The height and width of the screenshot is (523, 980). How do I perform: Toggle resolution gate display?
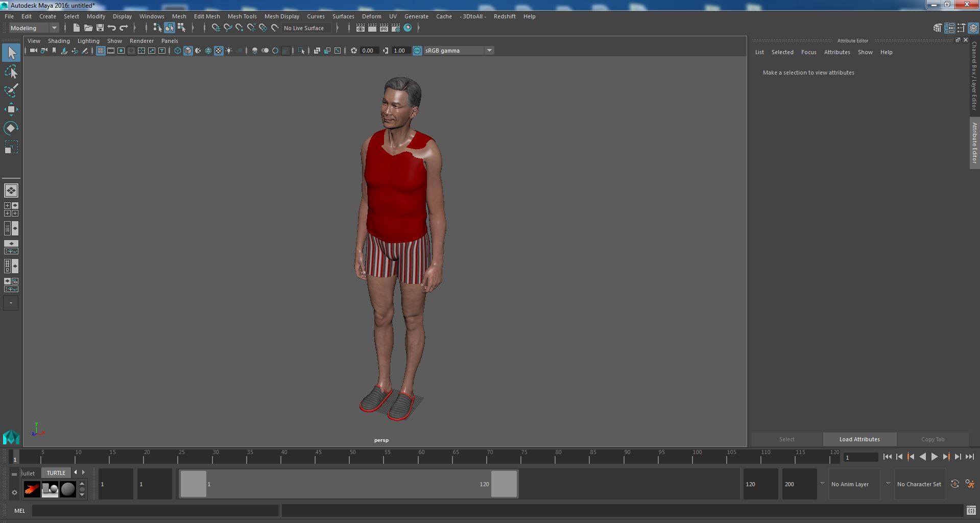click(121, 51)
